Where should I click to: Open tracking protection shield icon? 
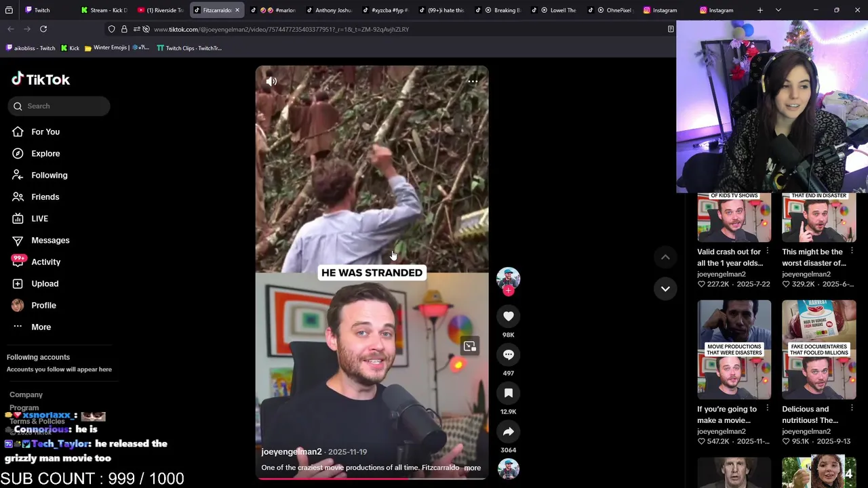point(112,29)
